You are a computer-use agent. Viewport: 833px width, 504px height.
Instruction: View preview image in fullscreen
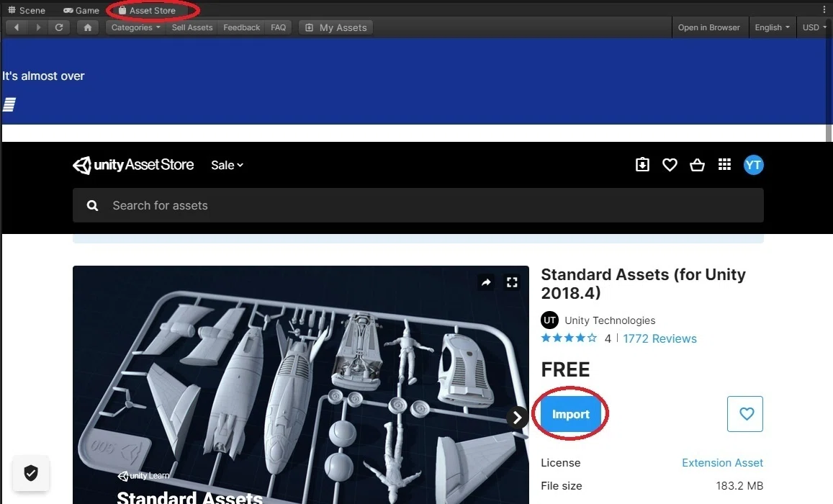[x=512, y=282]
